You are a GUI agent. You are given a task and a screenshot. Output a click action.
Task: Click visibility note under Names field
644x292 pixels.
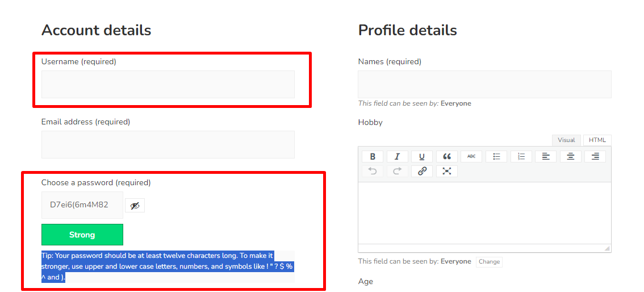coord(415,103)
